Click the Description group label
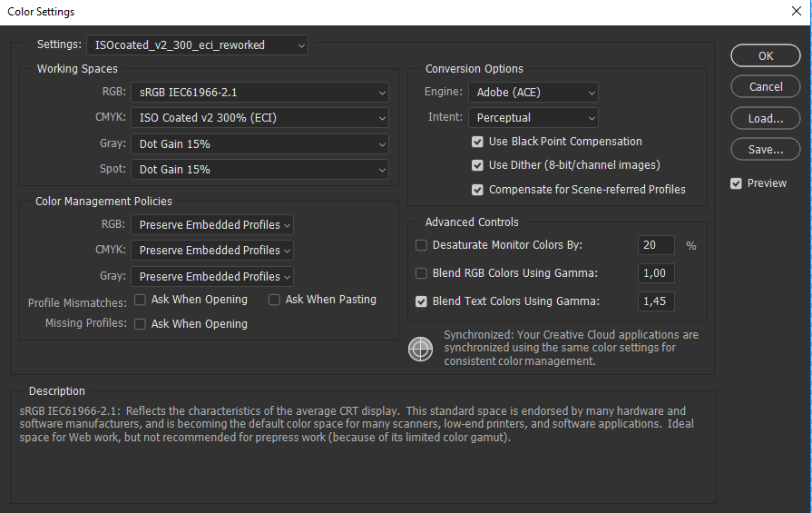Screen dimensions: 812x513 click(57, 391)
